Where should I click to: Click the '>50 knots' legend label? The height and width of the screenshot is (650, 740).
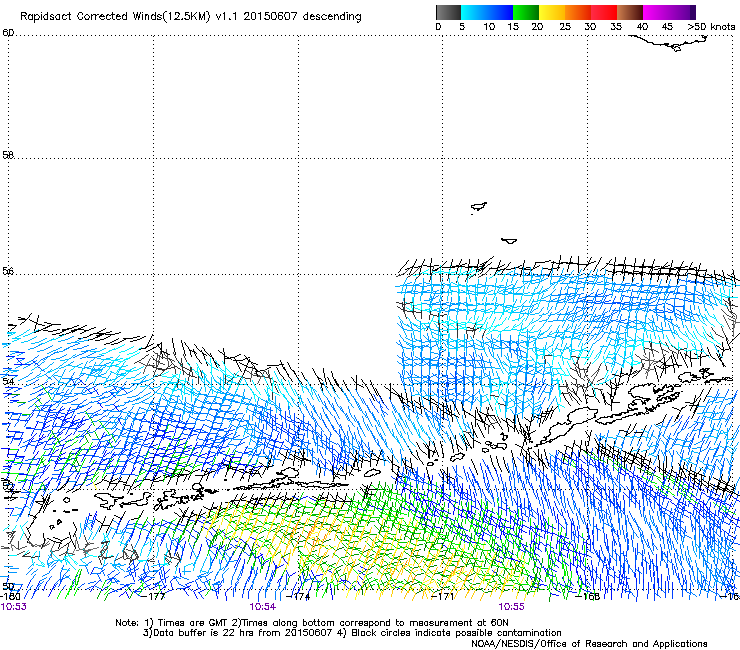711,27
